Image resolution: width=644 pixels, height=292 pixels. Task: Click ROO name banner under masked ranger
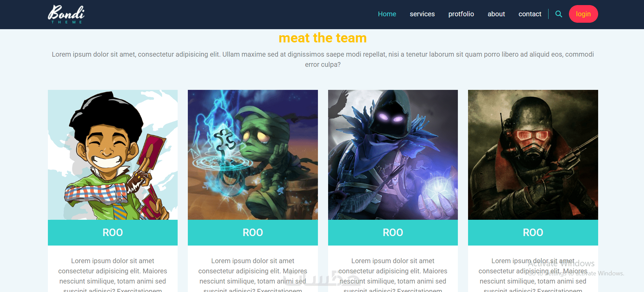tap(533, 233)
